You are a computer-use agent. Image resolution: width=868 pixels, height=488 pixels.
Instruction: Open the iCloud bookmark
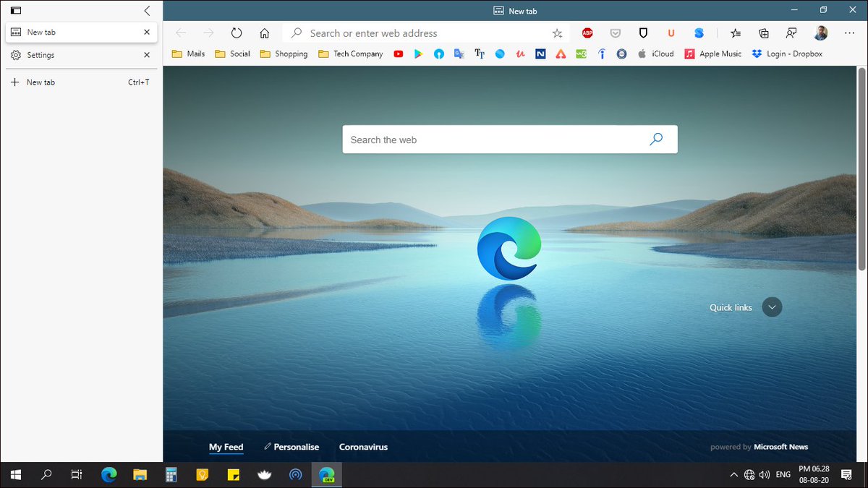click(655, 53)
